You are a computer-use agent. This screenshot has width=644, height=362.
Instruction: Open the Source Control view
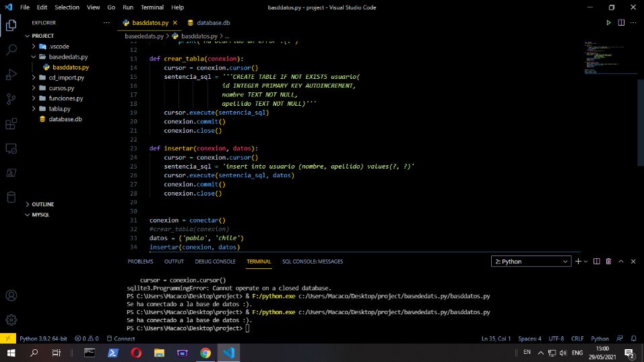pyautogui.click(x=11, y=99)
